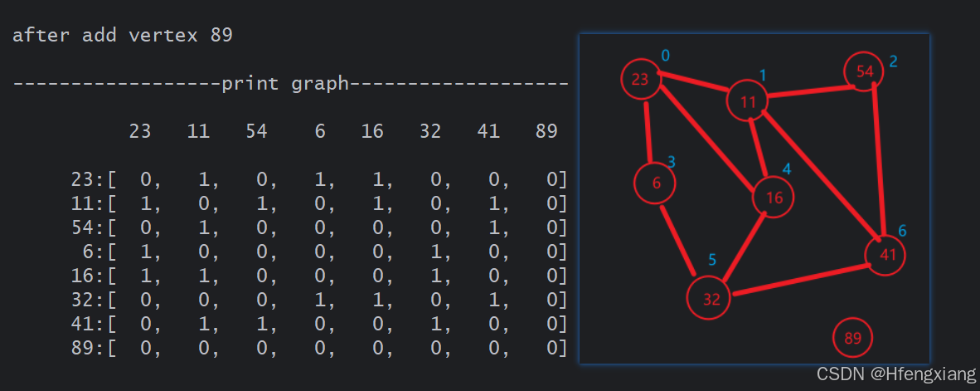The height and width of the screenshot is (391, 980).
Task: Click the 'after add vertex 89' text
Action: tap(123, 36)
